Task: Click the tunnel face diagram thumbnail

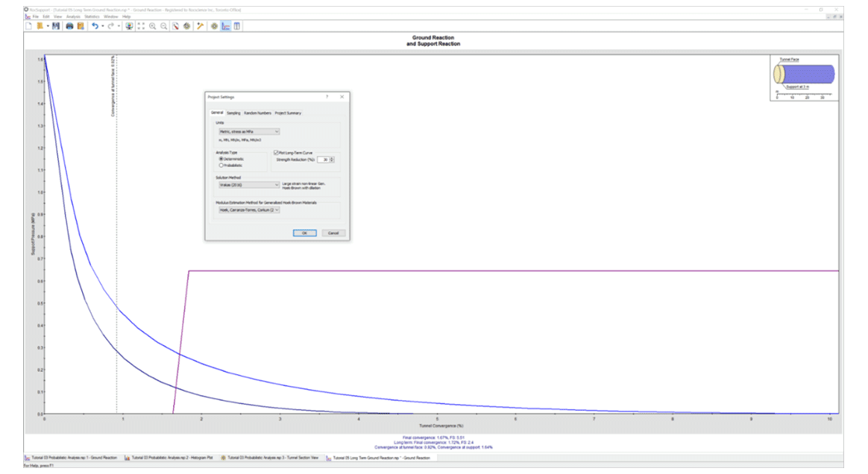Action: [x=804, y=78]
